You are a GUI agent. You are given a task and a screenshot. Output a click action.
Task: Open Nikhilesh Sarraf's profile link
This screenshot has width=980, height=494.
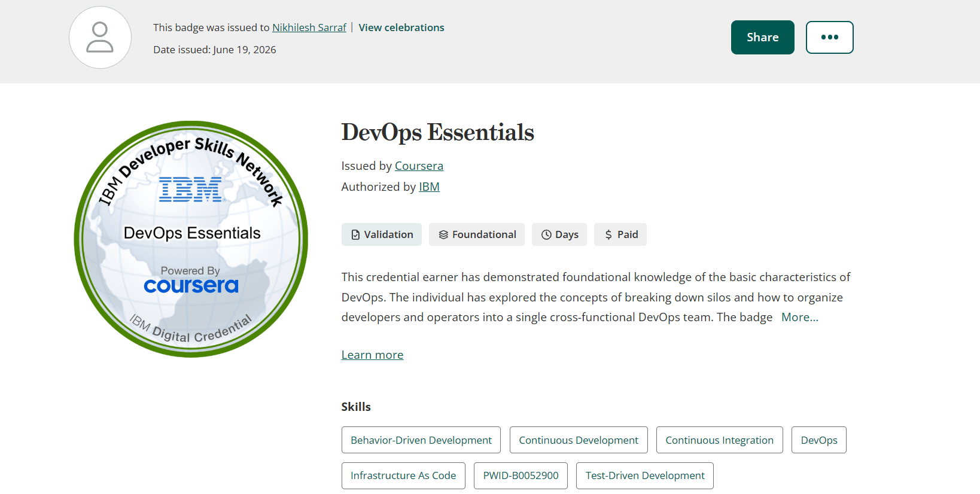click(309, 28)
